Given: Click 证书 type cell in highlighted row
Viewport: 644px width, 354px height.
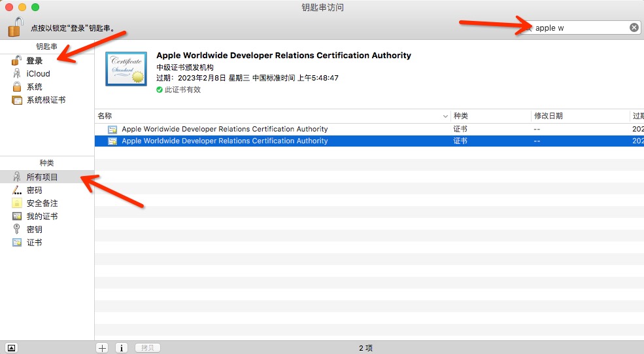Looking at the screenshot, I should [x=460, y=141].
